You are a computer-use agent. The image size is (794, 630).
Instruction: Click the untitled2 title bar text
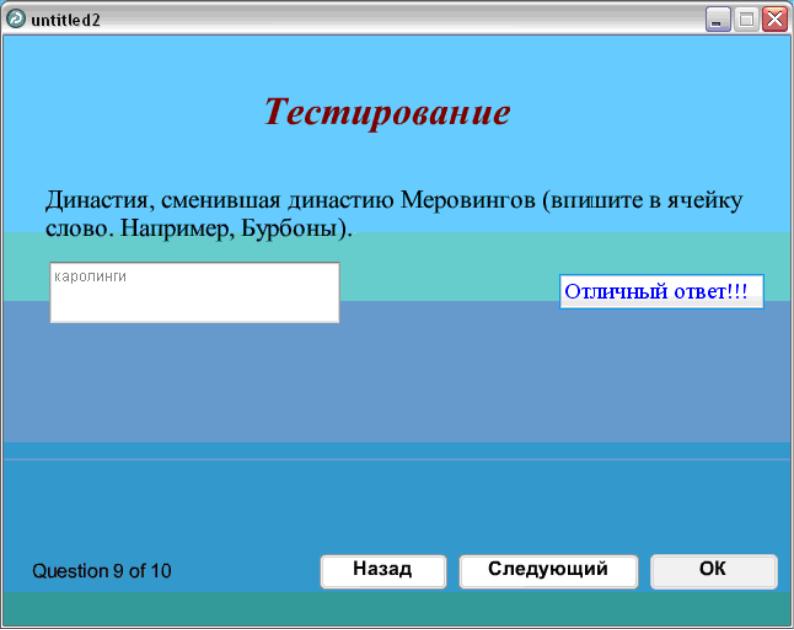tap(66, 20)
